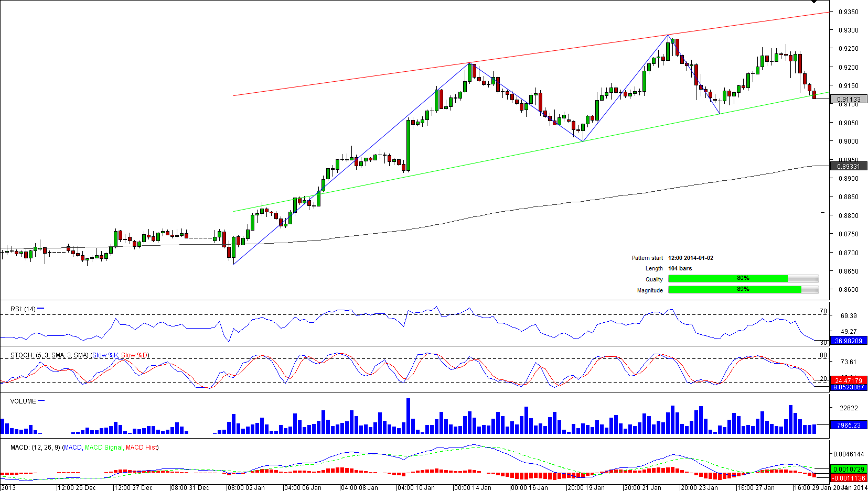Select the current price tag 0.91133
The width and height of the screenshot is (868, 491).
tap(849, 99)
